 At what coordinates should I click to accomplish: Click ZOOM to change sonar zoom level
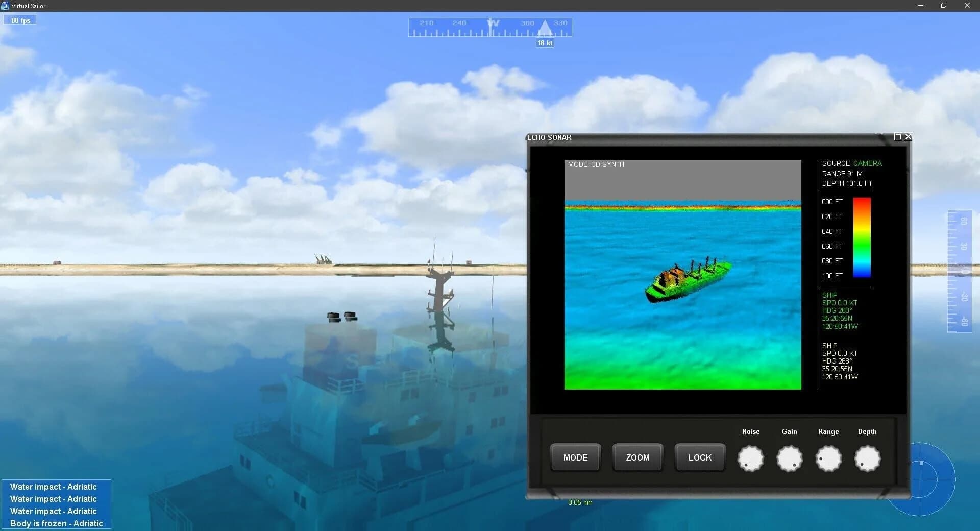coord(637,457)
